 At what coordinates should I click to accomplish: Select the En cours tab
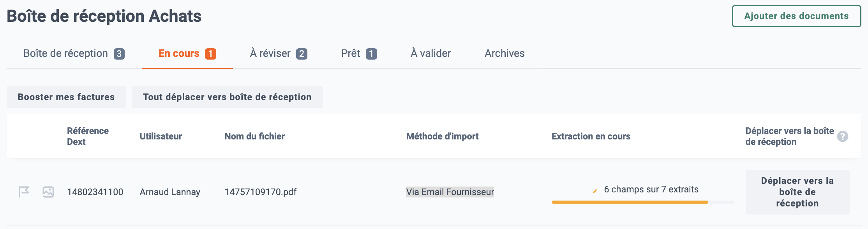point(187,53)
